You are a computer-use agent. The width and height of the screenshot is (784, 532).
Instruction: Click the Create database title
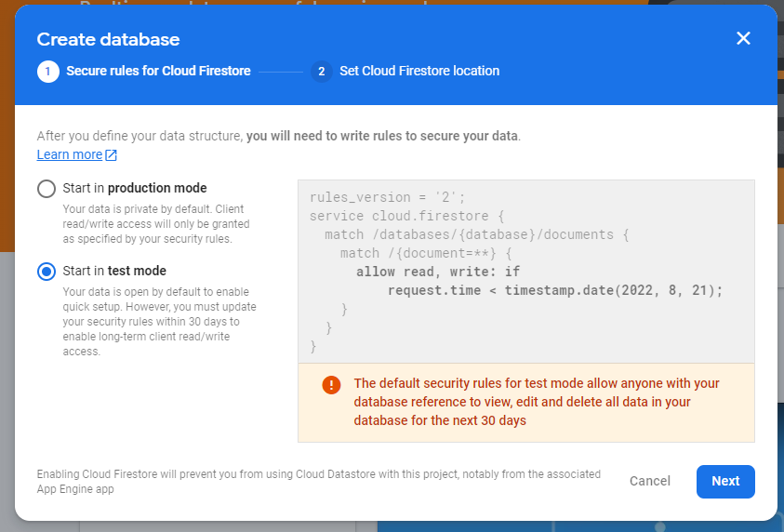(108, 39)
